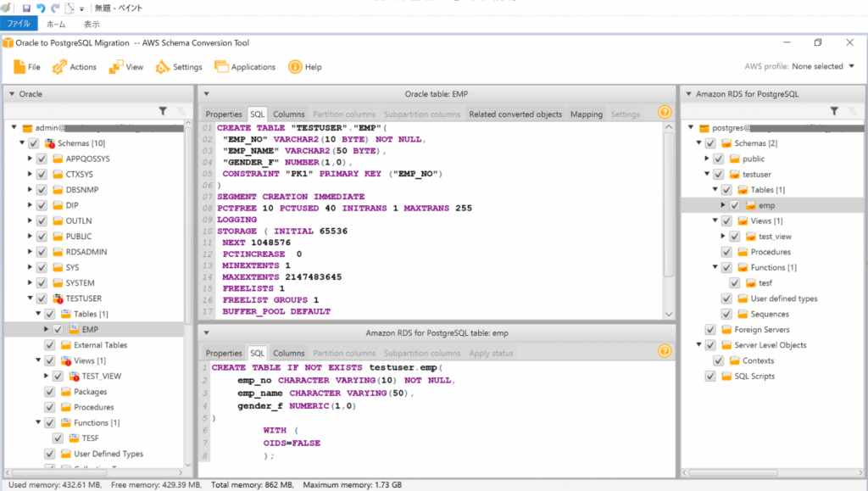Click the Oracle Schemas [10] folder icon
The width and height of the screenshot is (868, 491).
click(x=50, y=143)
